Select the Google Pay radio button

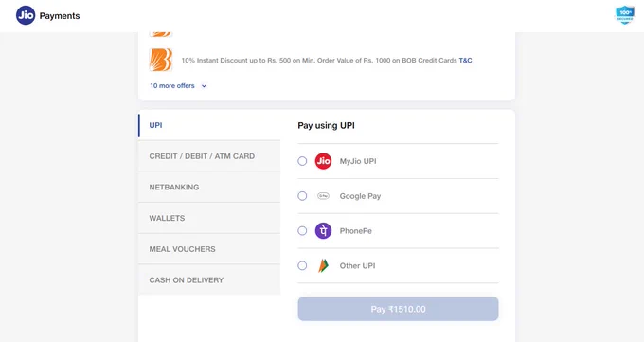pyautogui.click(x=302, y=196)
